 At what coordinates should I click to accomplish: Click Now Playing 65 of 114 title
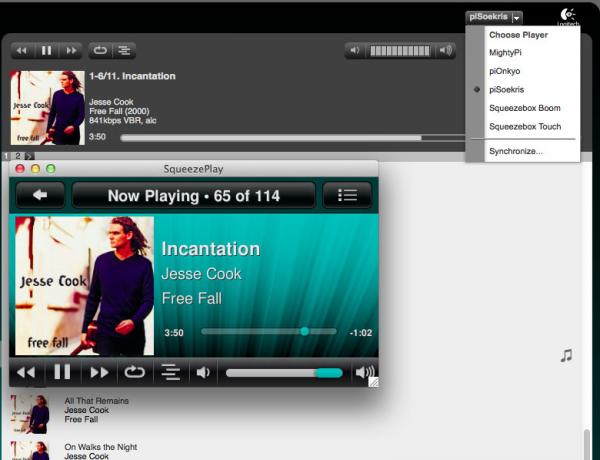(x=194, y=196)
